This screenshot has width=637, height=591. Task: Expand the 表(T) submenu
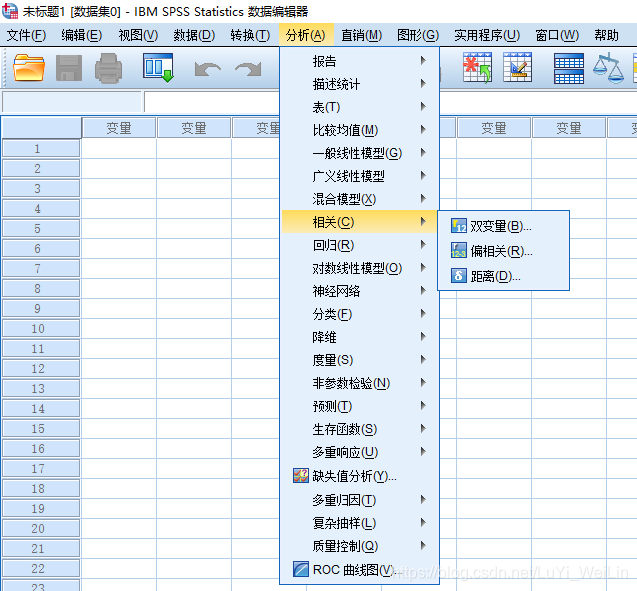[360, 107]
